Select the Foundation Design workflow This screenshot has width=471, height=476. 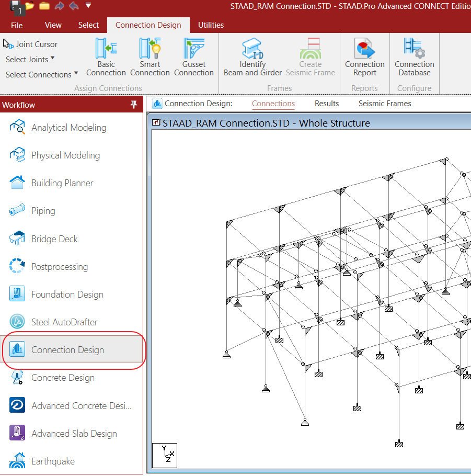[x=67, y=294]
